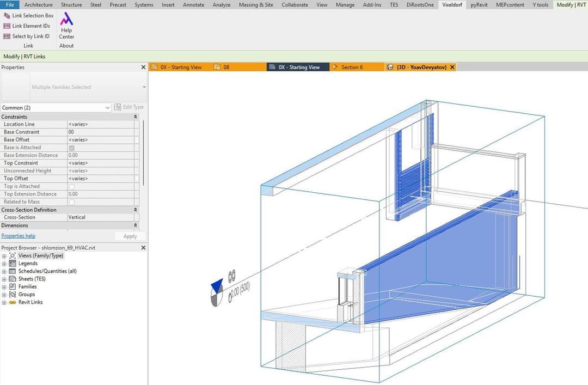Expand the Schedules/Quantities tree node
This screenshot has width=588, height=385.
click(x=4, y=271)
